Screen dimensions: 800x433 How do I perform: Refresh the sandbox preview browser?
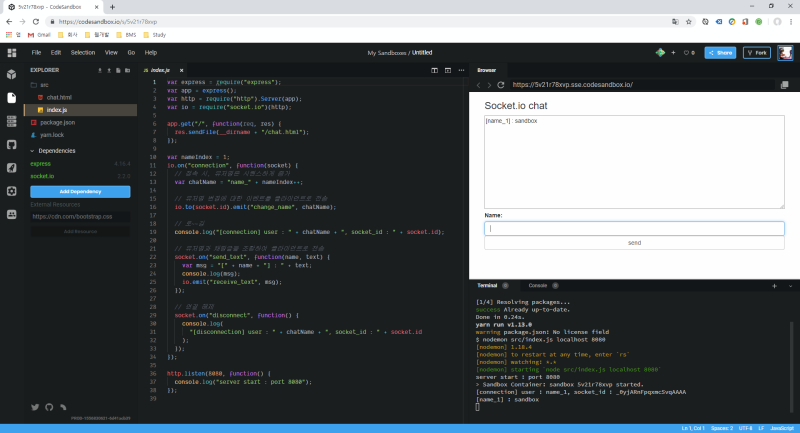[501, 85]
